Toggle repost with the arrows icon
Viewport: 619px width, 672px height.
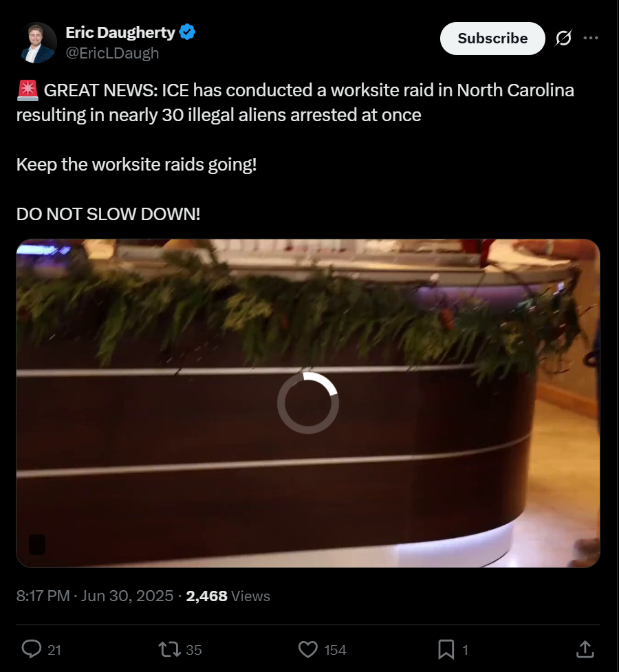(170, 649)
